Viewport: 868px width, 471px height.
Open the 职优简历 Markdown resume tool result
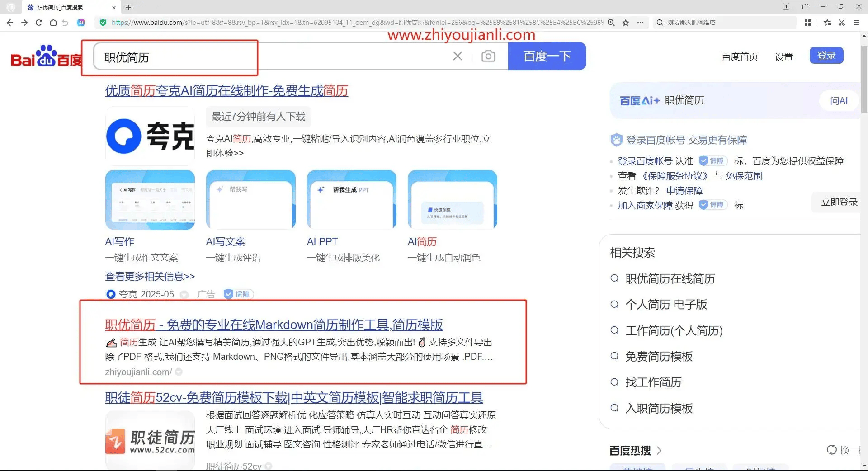coord(274,325)
